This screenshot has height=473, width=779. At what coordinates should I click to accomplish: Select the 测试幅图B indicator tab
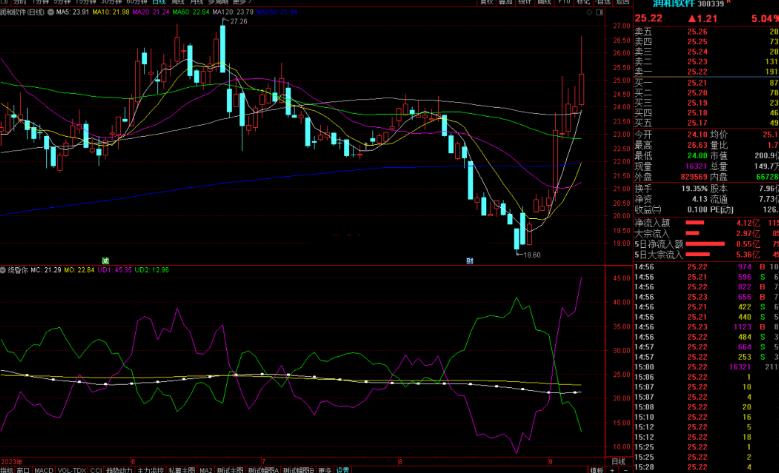pos(299,470)
